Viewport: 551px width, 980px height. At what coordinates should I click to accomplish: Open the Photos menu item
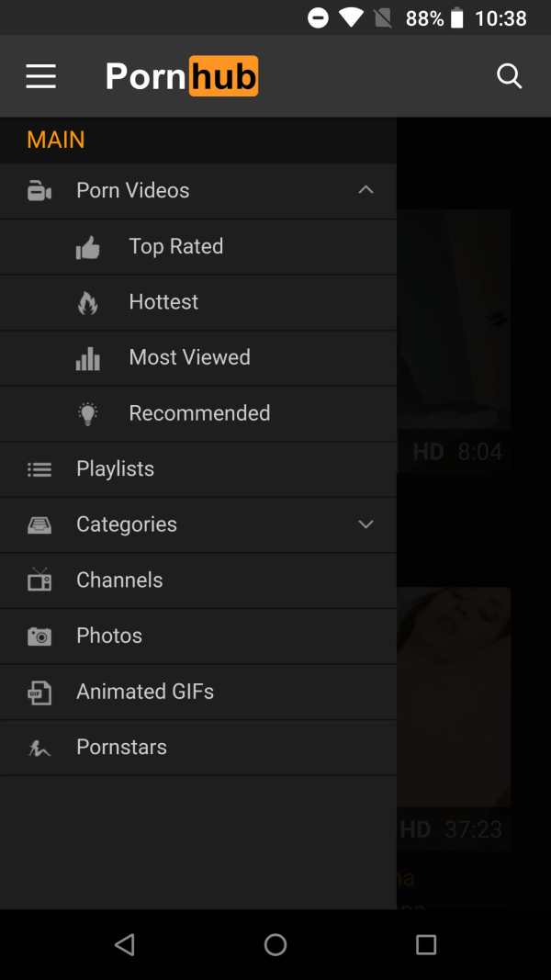tap(198, 636)
